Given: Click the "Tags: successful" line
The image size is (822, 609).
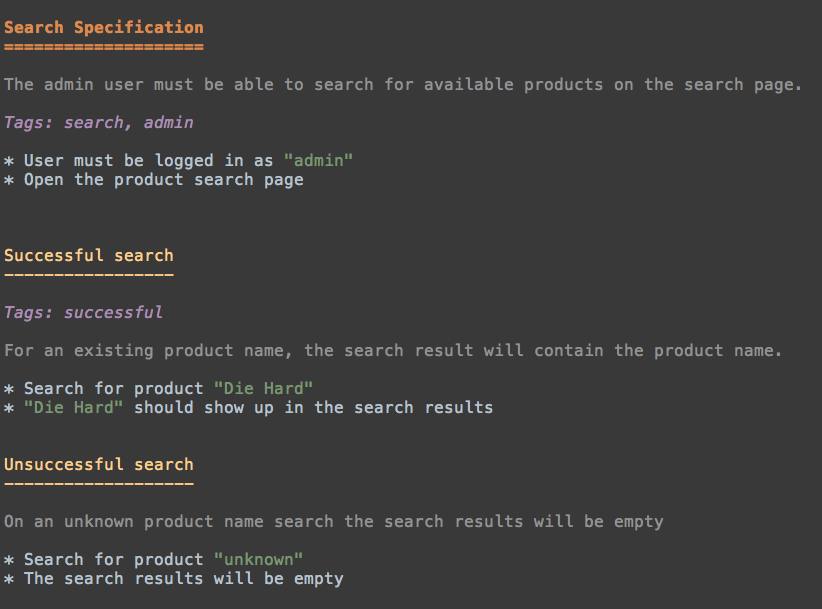Looking at the screenshot, I should pos(83,312).
